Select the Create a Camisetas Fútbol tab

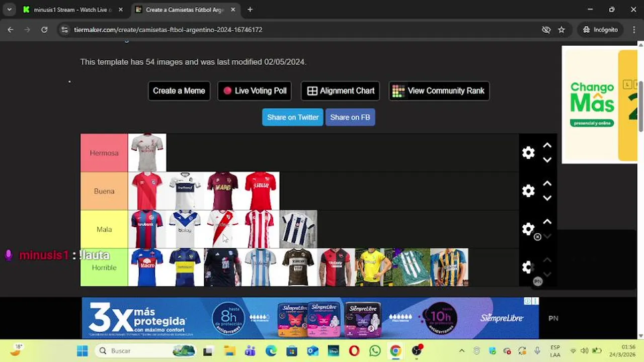coord(186,10)
